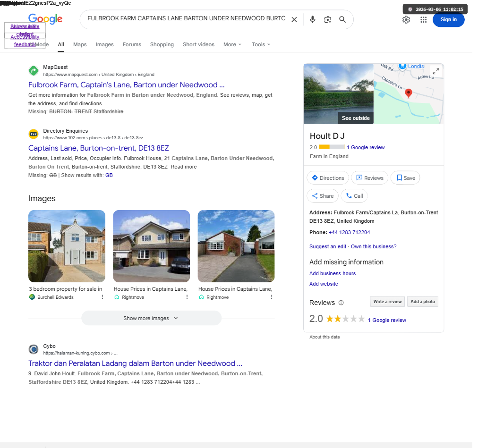Expand the Tools dropdown
478x448 pixels.
tap(261, 44)
